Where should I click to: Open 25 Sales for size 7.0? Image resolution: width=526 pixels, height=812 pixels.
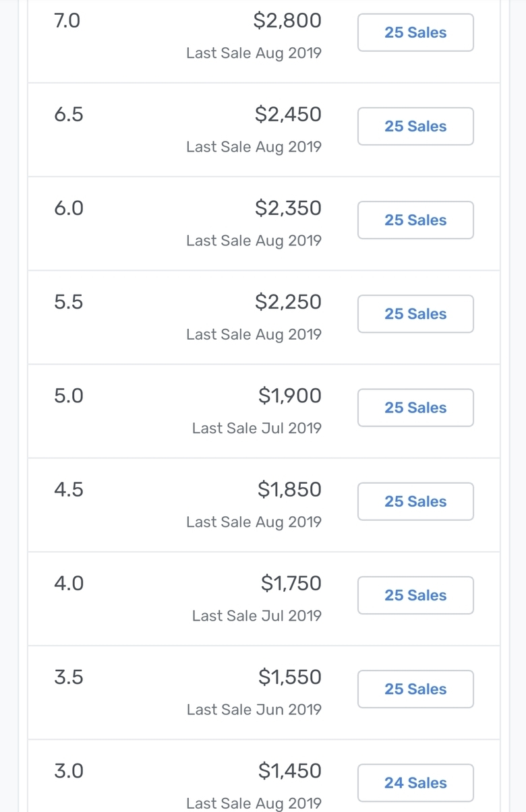(415, 32)
